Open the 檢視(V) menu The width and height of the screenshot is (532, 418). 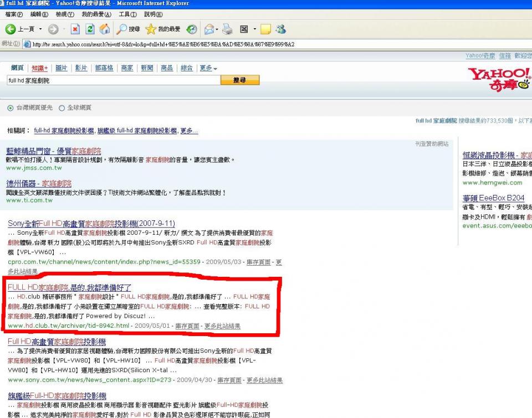pyautogui.click(x=65, y=14)
